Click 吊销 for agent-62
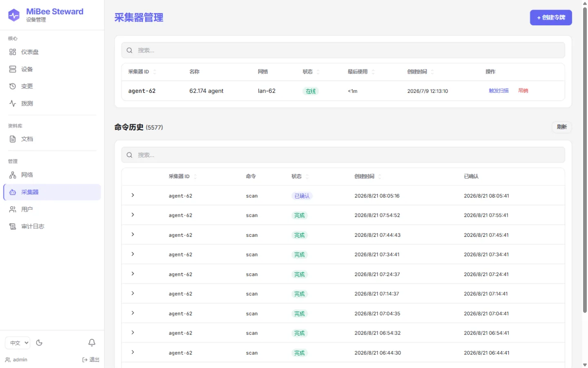The image size is (588, 368). [523, 91]
